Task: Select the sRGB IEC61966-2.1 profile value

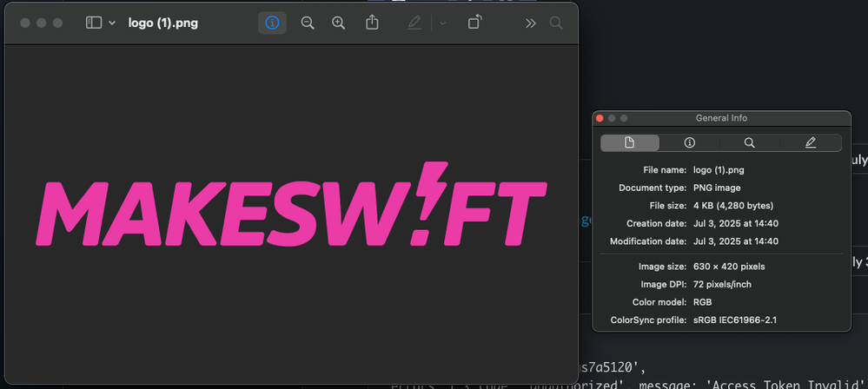Action: click(x=734, y=320)
